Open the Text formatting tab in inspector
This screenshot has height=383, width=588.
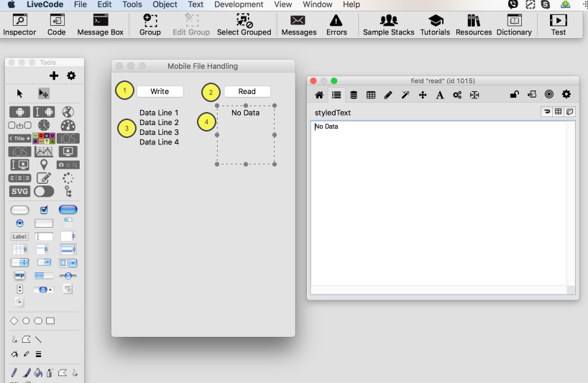click(440, 95)
